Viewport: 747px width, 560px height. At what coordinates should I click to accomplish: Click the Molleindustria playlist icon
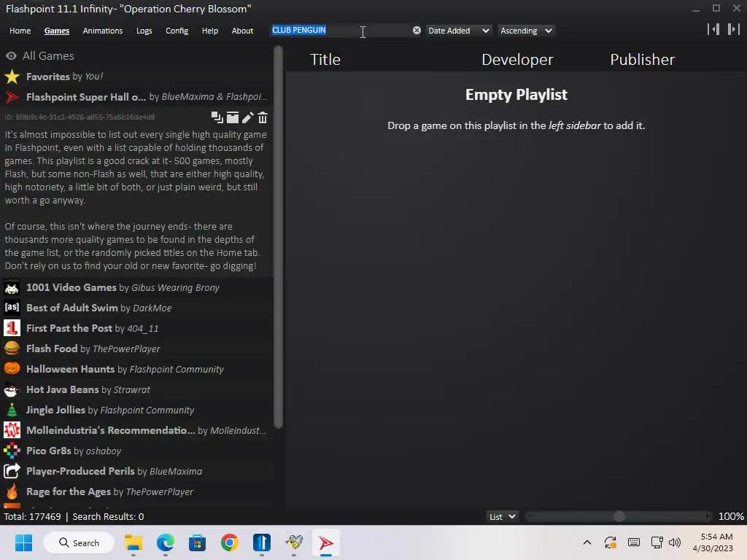pyautogui.click(x=12, y=430)
